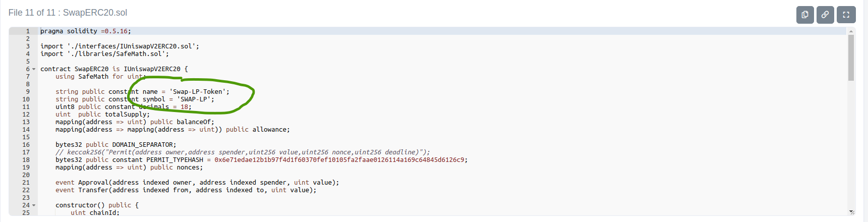Image resolution: width=868 pixels, height=222 pixels.
Task: Collapse the contract SwapERC20 block at line 6
Action: [x=34, y=69]
